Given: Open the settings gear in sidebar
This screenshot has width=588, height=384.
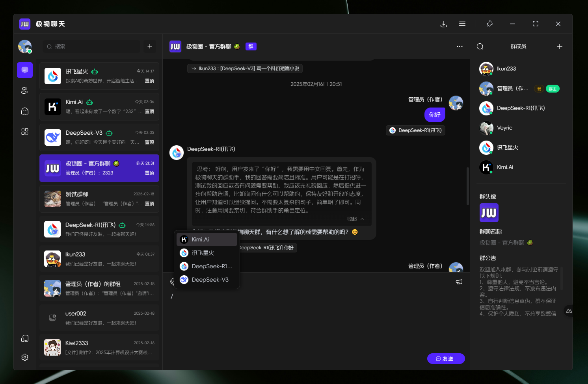Looking at the screenshot, I should coord(25,357).
